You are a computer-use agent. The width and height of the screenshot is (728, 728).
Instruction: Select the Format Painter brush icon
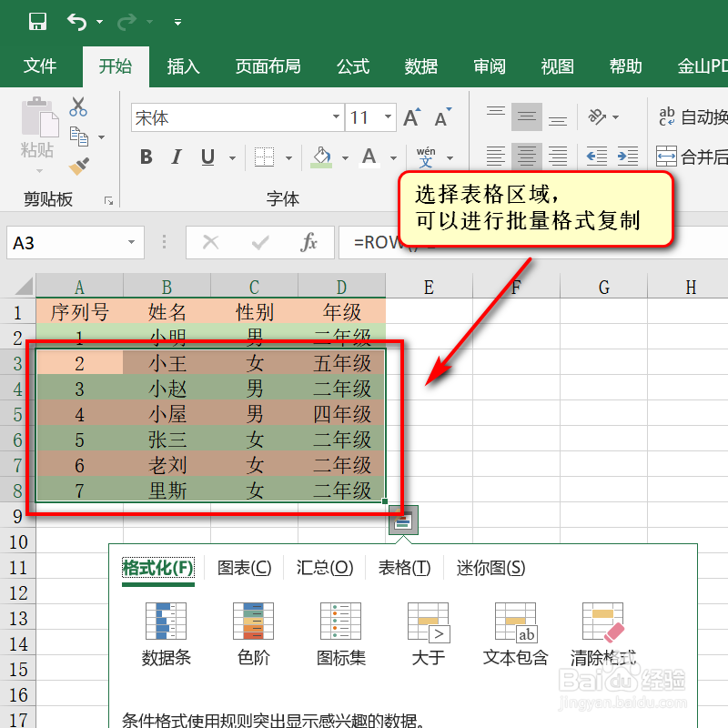(x=79, y=166)
